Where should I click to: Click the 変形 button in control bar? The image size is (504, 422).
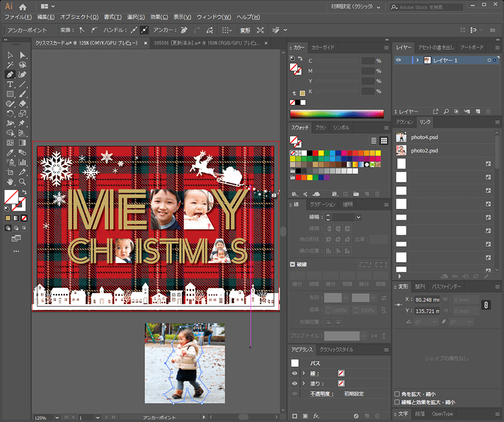coord(245,30)
